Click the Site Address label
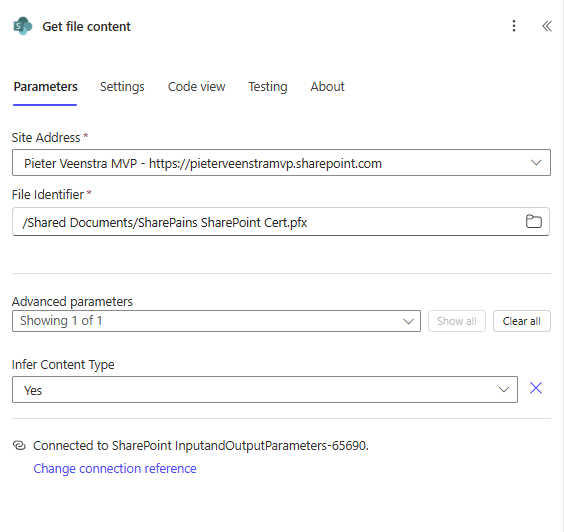This screenshot has height=532, width=565. 46,137
